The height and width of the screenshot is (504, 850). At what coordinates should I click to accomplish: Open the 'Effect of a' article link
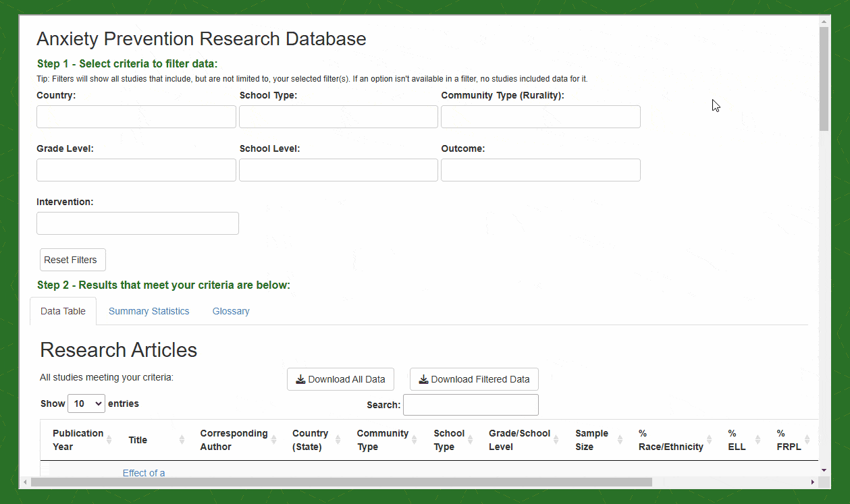click(x=144, y=473)
